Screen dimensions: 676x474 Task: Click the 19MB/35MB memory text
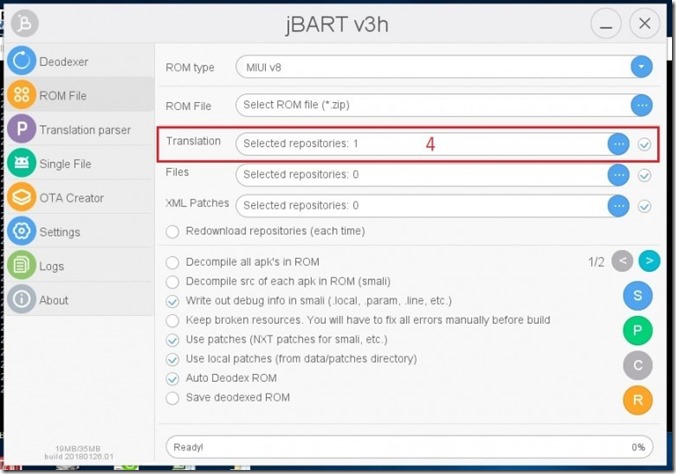click(78, 449)
